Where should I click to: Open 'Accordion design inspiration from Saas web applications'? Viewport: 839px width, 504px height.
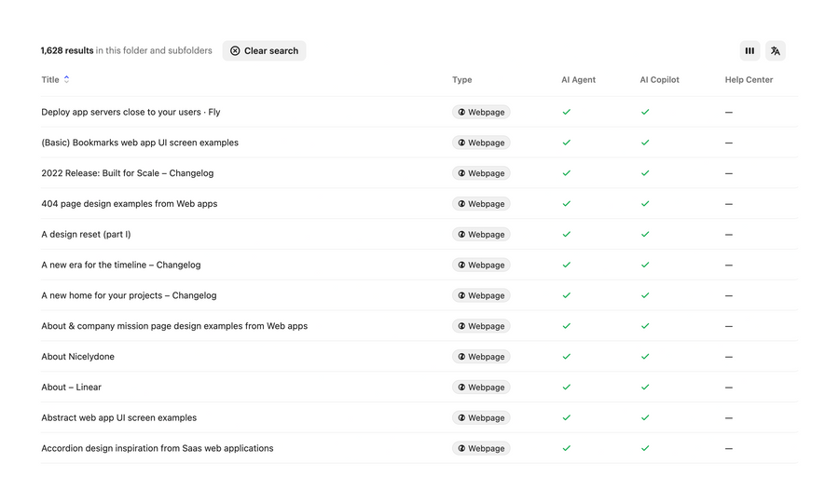[158, 448]
